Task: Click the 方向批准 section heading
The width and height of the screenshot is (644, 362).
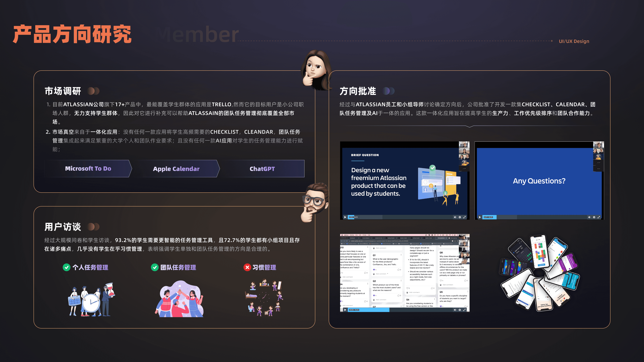Action: pos(358,91)
